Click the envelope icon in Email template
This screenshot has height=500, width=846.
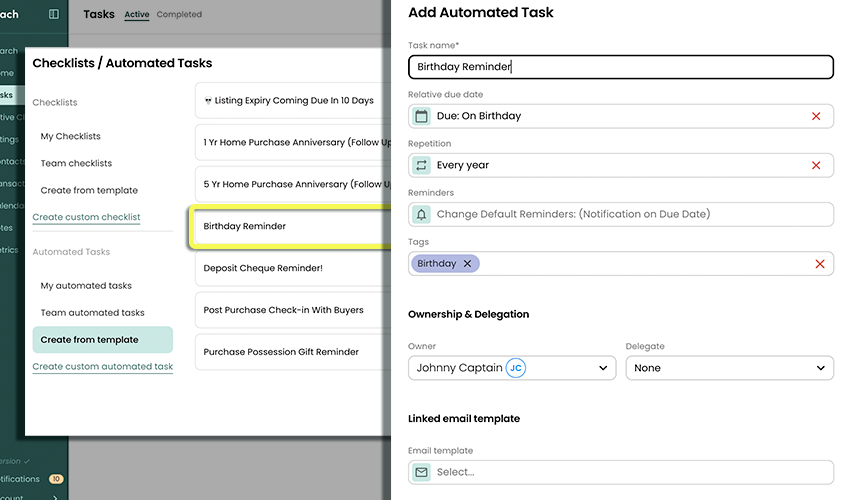point(421,472)
